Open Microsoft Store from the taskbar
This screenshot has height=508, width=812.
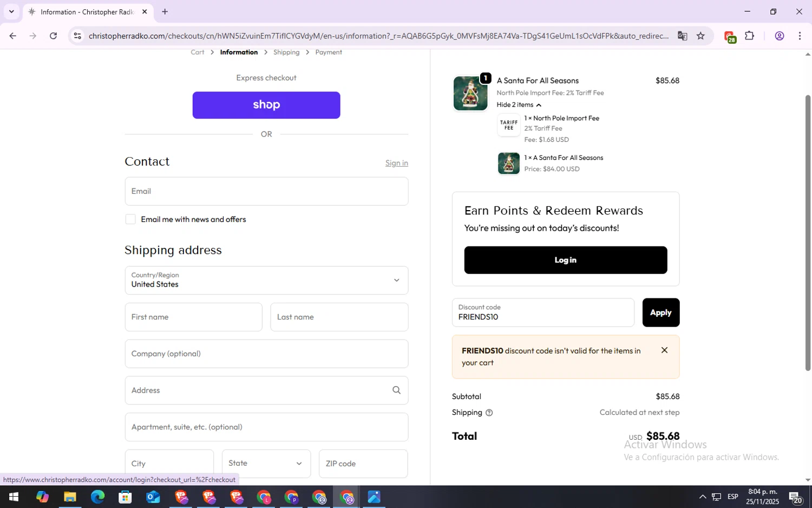point(125,497)
